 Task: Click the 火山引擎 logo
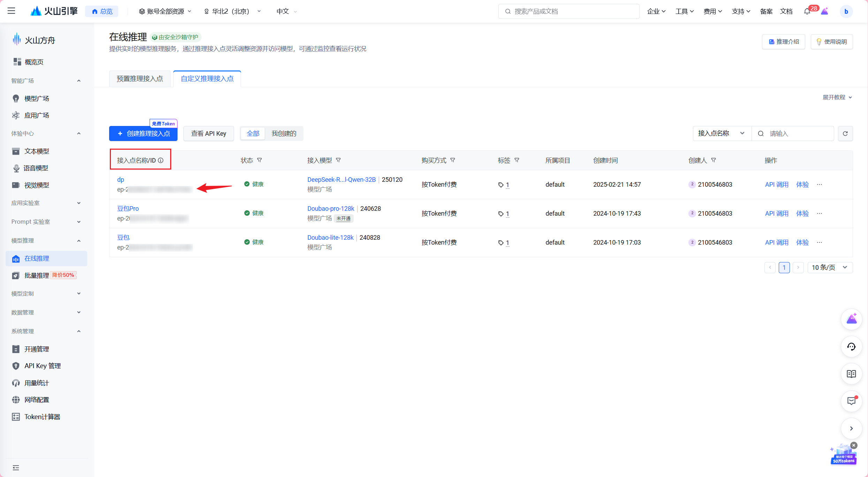click(x=54, y=11)
